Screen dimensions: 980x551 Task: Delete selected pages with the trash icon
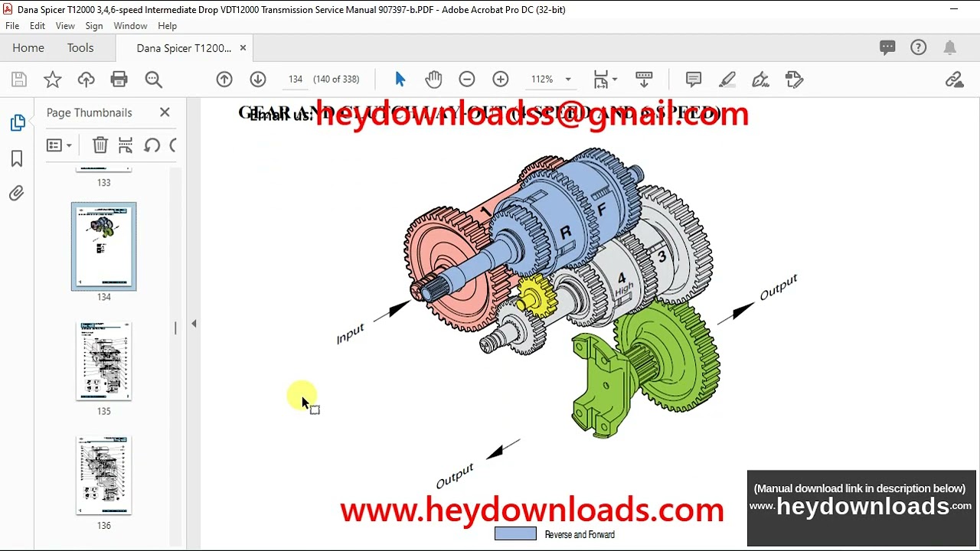click(100, 145)
